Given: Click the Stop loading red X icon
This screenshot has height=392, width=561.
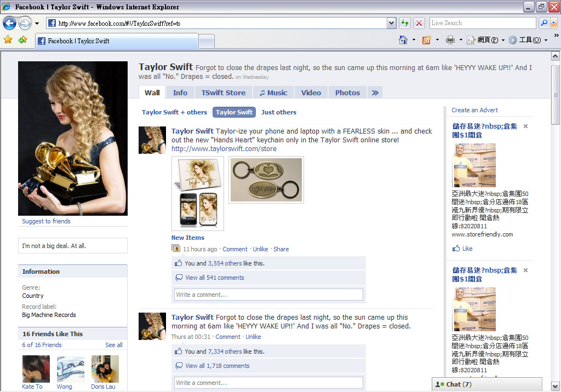Looking at the screenshot, I should pos(419,23).
